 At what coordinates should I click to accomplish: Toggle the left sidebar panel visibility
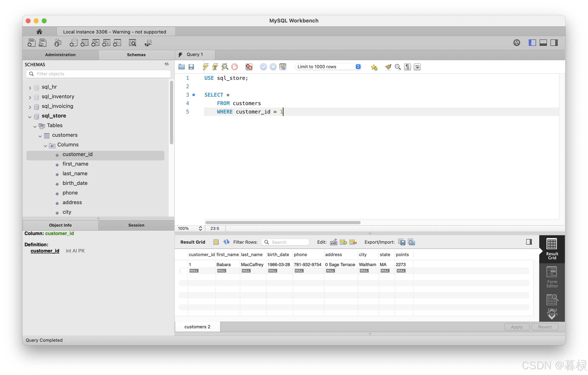click(532, 43)
